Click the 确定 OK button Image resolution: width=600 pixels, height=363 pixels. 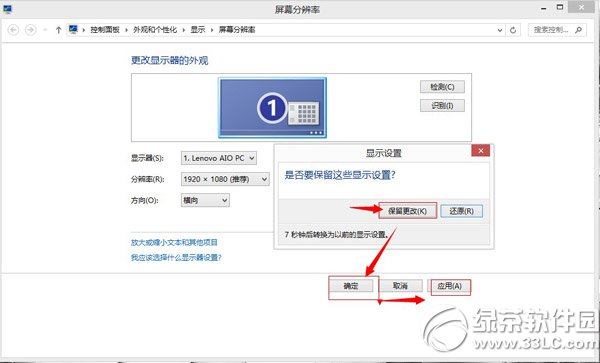click(351, 286)
